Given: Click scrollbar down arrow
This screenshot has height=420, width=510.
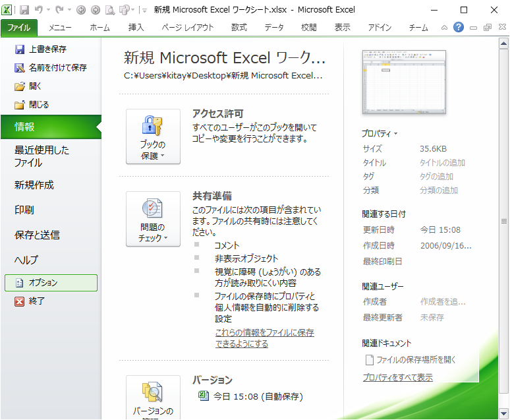Looking at the screenshot, I should (x=503, y=414).
